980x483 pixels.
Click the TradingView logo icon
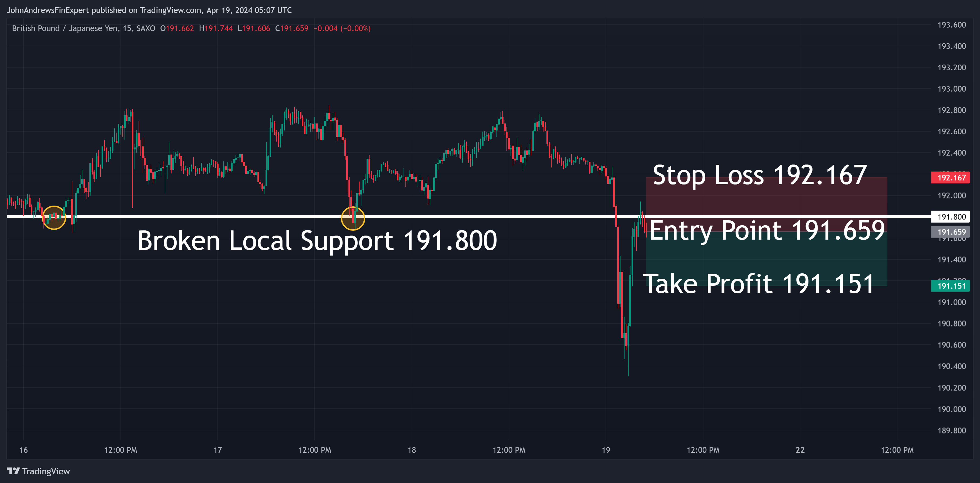(x=13, y=471)
